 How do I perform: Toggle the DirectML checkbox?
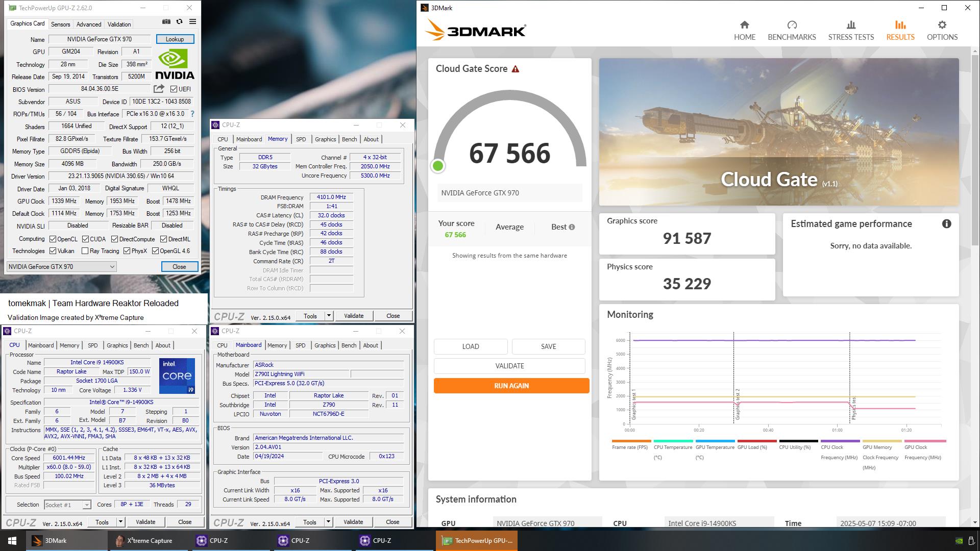[163, 239]
